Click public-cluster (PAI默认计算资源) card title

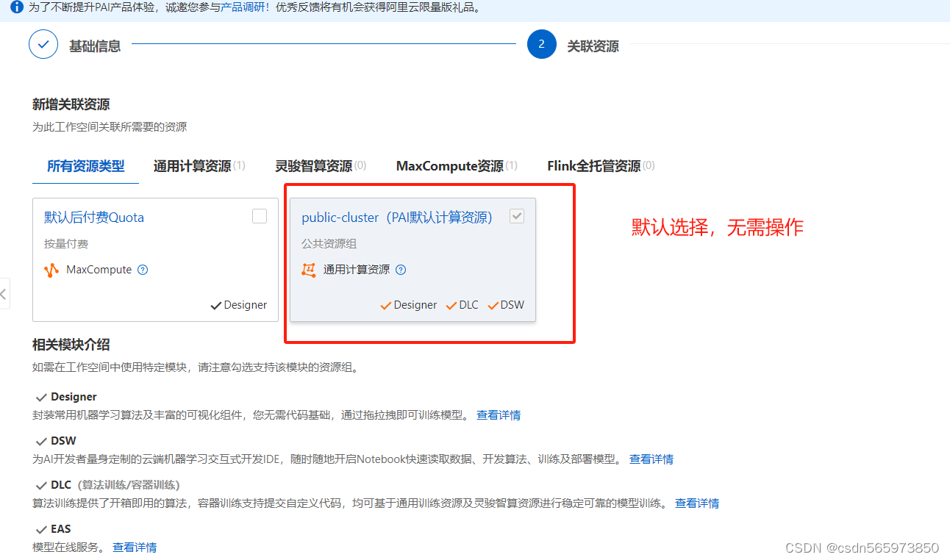point(397,218)
